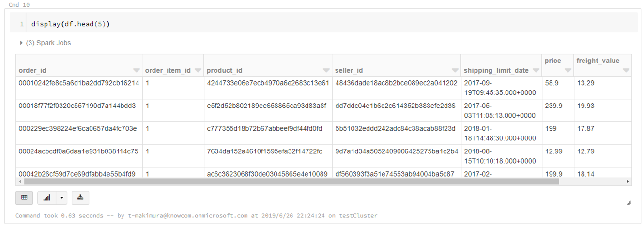Open shipping_limit_date column sort arrow
The width and height of the screenshot is (644, 227).
tap(536, 71)
